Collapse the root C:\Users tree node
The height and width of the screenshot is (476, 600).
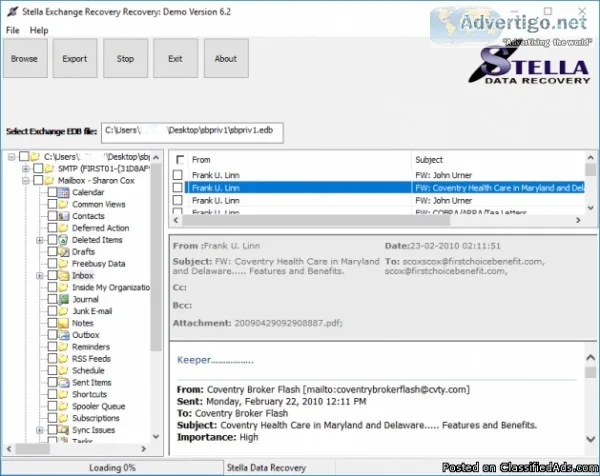[11, 156]
